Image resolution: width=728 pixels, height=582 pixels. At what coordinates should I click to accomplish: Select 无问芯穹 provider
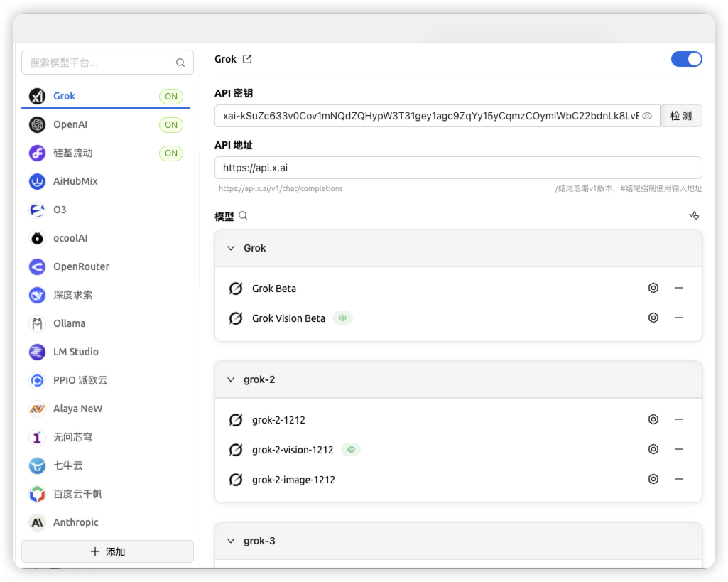[106, 437]
